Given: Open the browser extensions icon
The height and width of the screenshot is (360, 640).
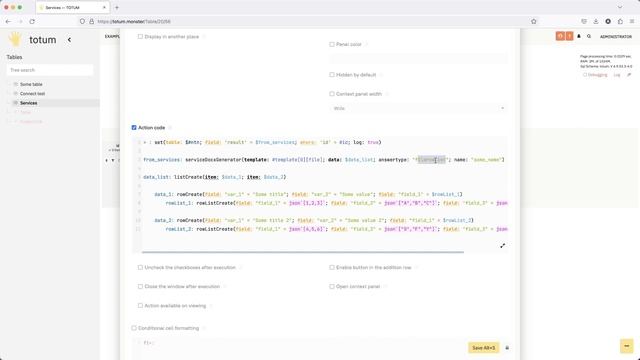Looking at the screenshot, I should pyautogui.click(x=620, y=21).
